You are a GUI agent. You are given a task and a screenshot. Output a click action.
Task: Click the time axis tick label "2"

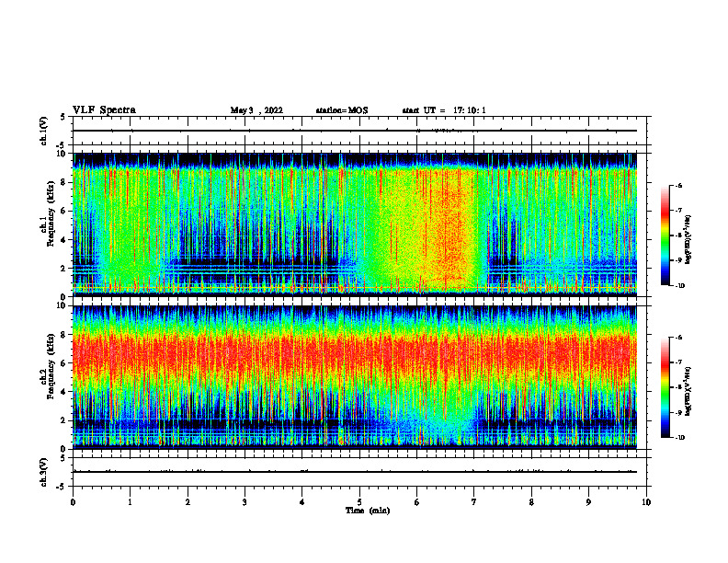coord(188,502)
